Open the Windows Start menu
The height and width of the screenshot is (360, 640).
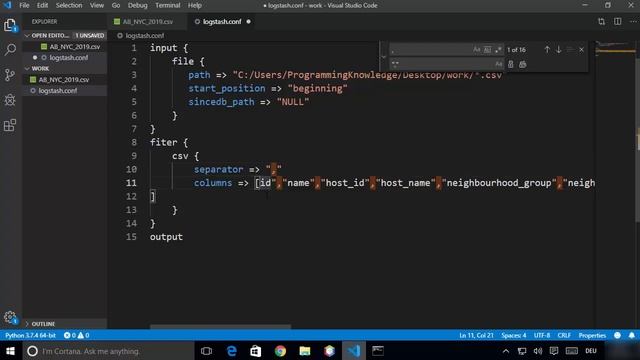(x=10, y=351)
